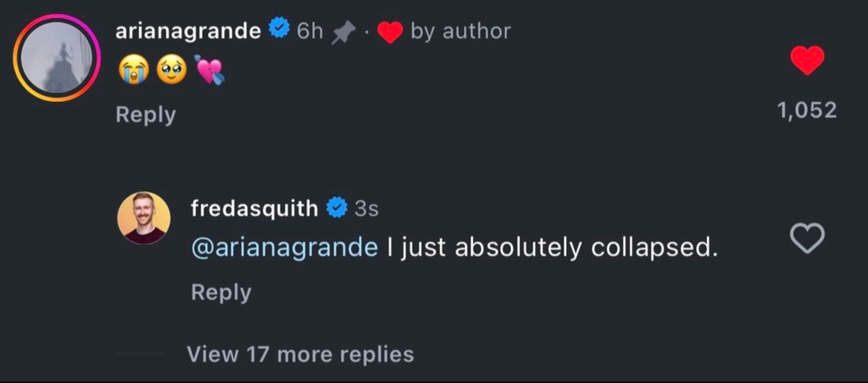The image size is (868, 383).
Task: Reply to arianagrande's emoji comment
Action: (x=145, y=114)
